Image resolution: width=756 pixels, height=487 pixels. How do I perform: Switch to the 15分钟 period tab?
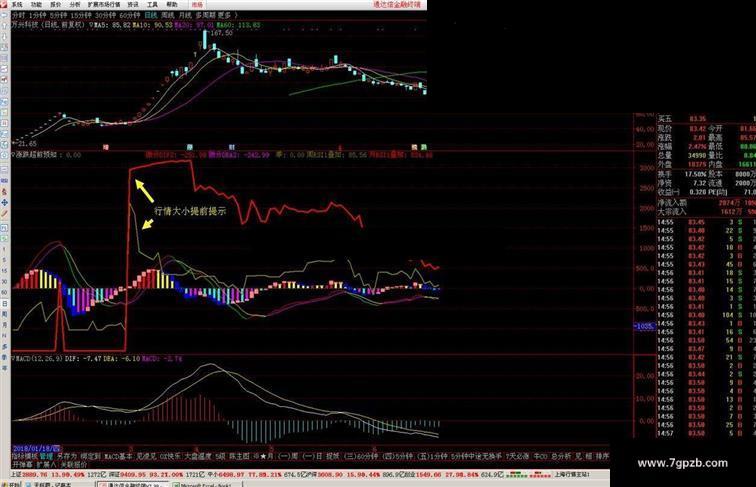tap(81, 15)
